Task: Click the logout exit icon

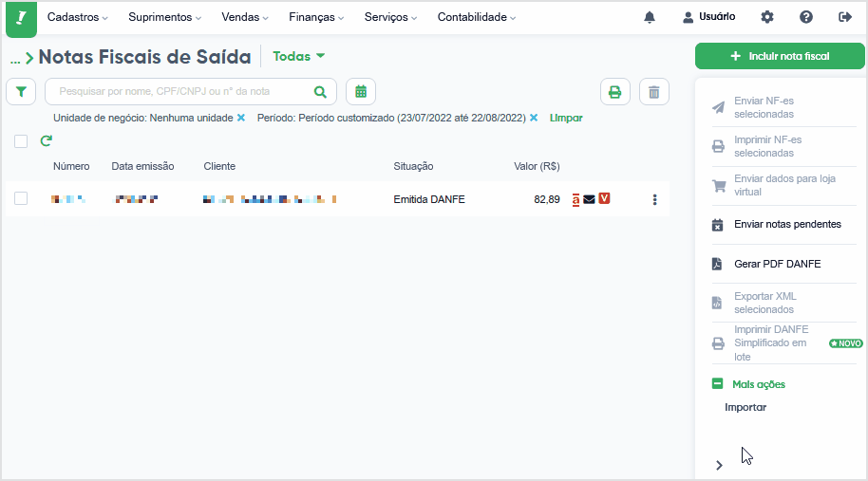Action: pyautogui.click(x=845, y=17)
